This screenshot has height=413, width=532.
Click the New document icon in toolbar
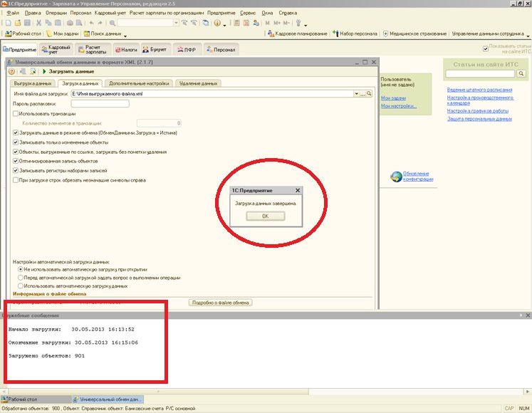tap(8, 23)
